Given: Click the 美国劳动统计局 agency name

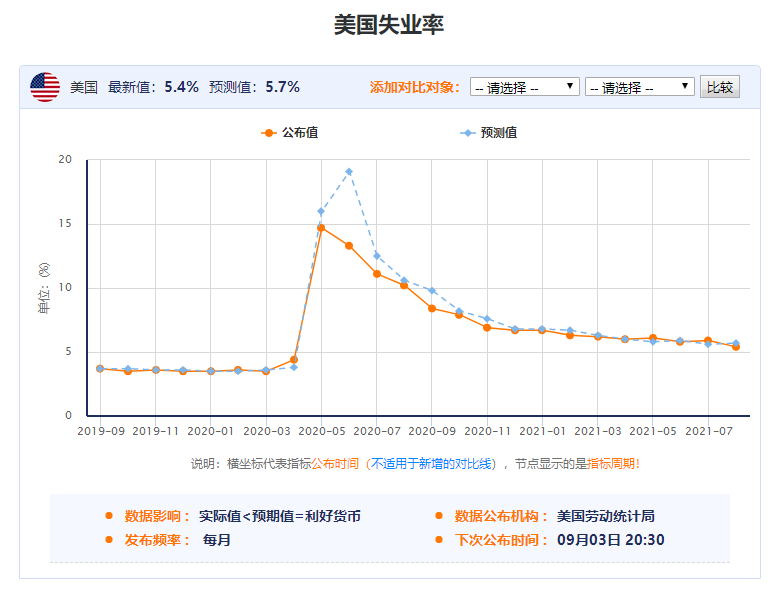Looking at the screenshot, I should pos(605,516).
